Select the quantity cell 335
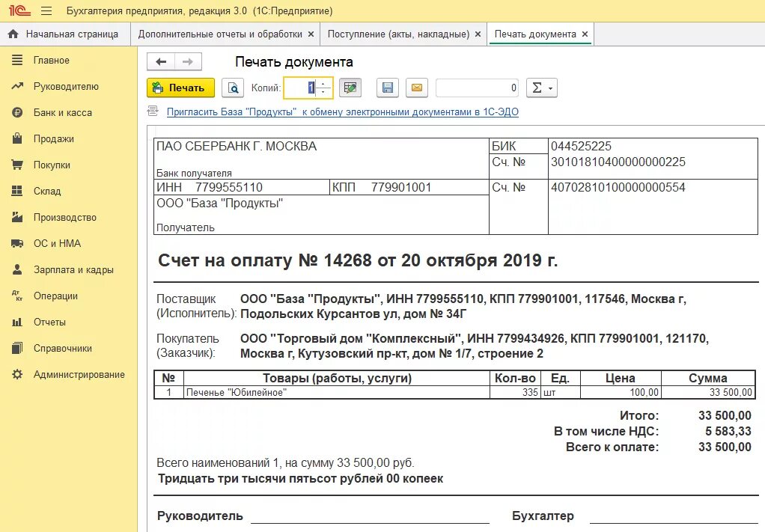Screen dimensions: 765x532 [515, 393]
